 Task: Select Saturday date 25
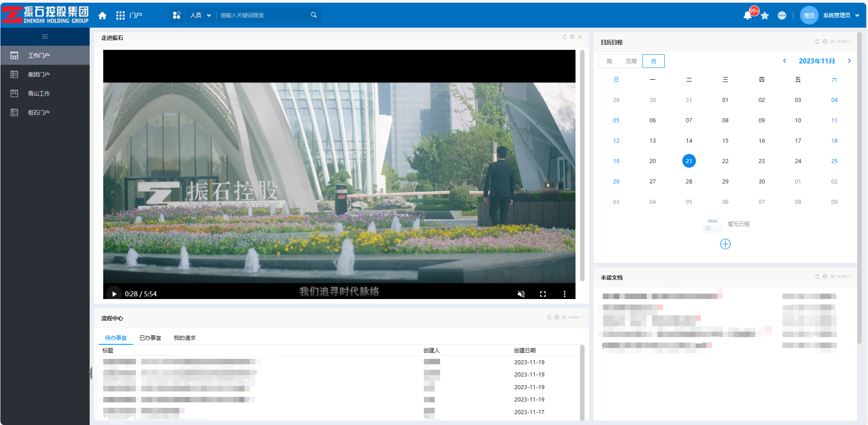(834, 161)
